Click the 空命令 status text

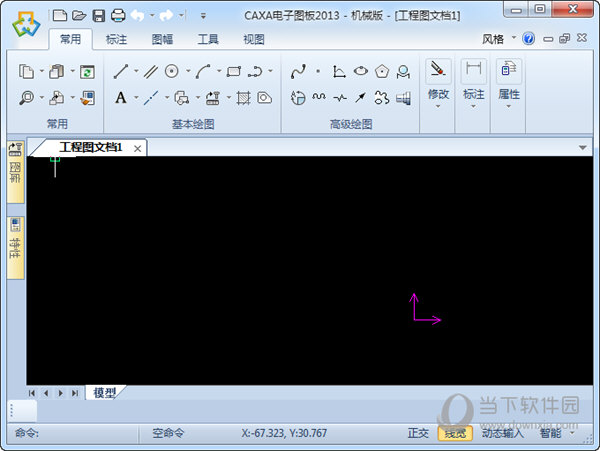point(168,433)
